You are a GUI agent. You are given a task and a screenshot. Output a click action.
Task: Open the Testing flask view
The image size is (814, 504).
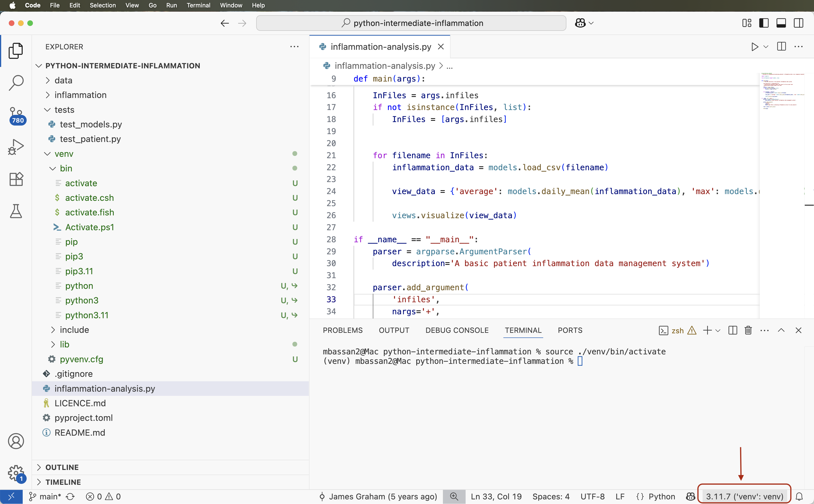[x=16, y=211]
